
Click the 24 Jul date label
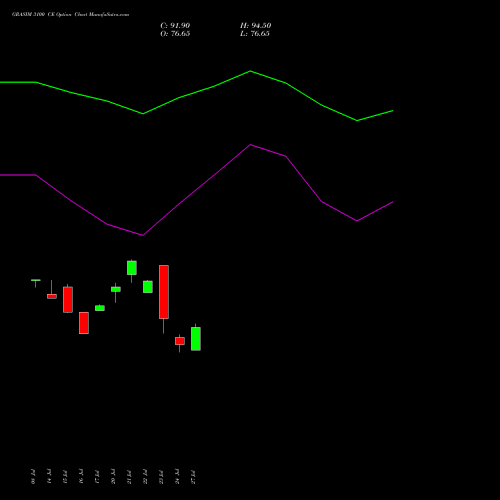pyautogui.click(x=177, y=477)
